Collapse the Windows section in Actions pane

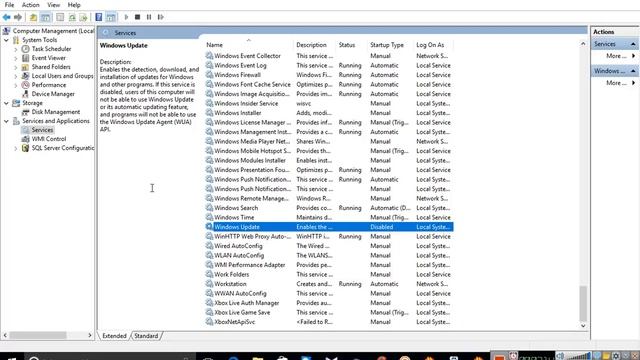[633, 71]
